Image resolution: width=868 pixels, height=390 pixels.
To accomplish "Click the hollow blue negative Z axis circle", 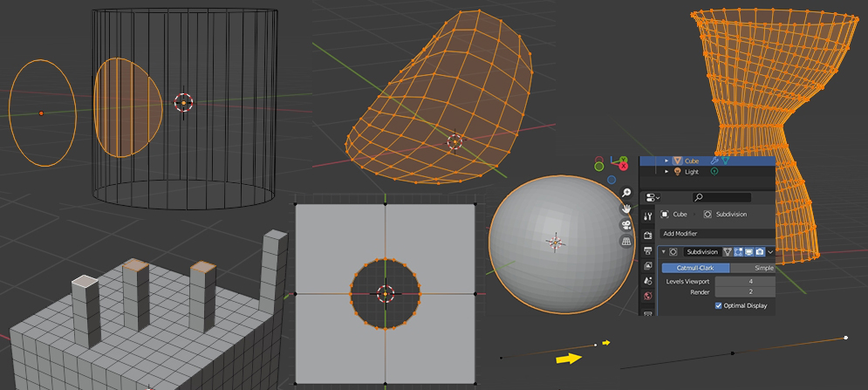I will [x=612, y=180].
